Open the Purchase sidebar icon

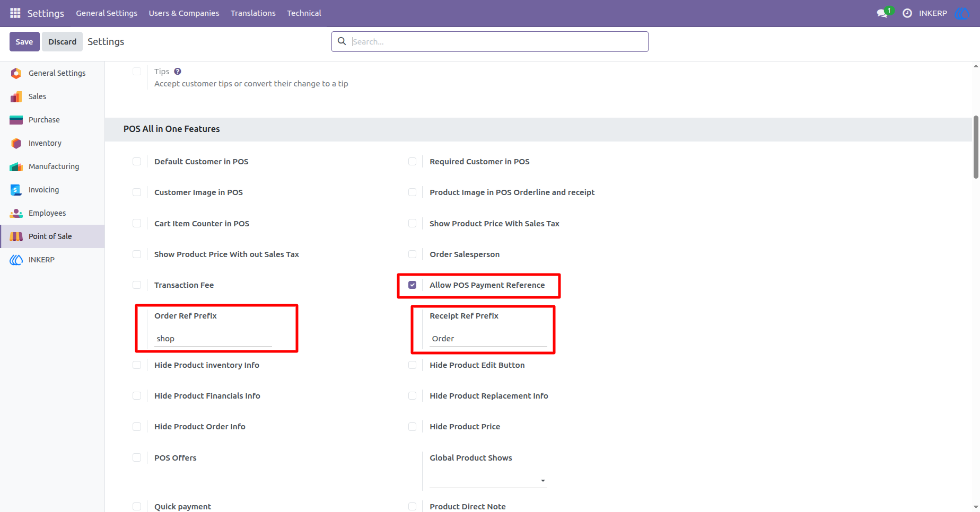pos(16,120)
